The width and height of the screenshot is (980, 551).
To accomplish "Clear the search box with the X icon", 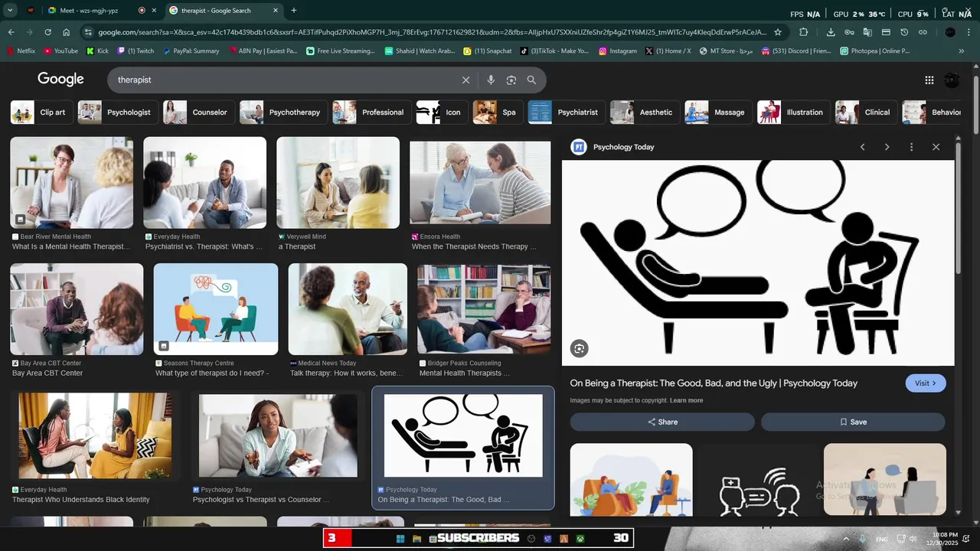I will (x=465, y=80).
